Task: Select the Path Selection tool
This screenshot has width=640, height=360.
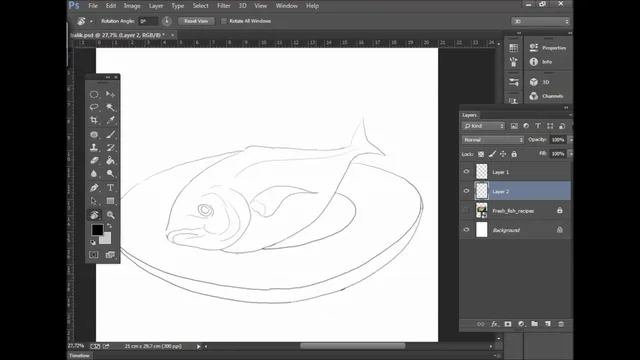Action: click(x=94, y=201)
